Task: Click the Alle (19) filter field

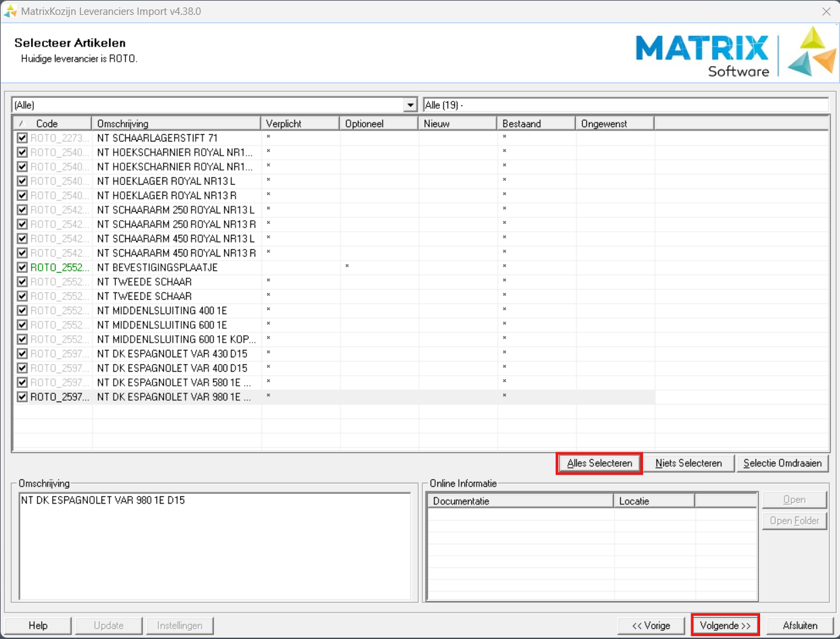Action: (625, 105)
